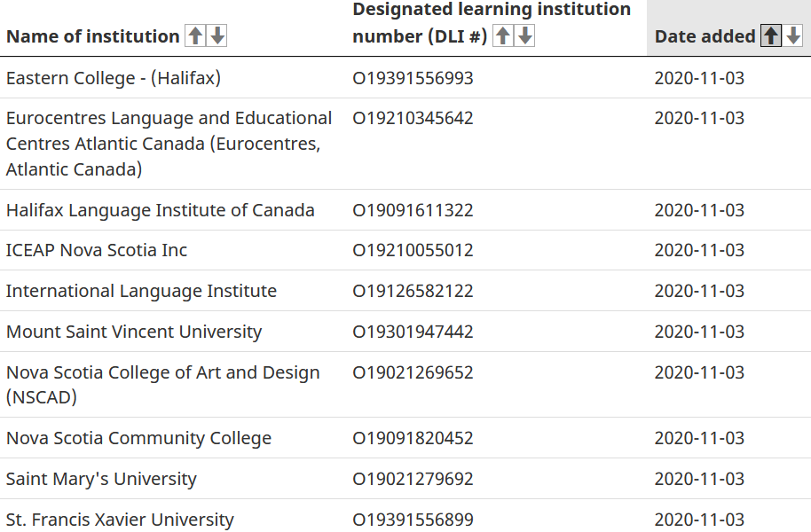The image size is (811, 532).
Task: Click St. Francis Xavier University entry
Action: click(120, 519)
